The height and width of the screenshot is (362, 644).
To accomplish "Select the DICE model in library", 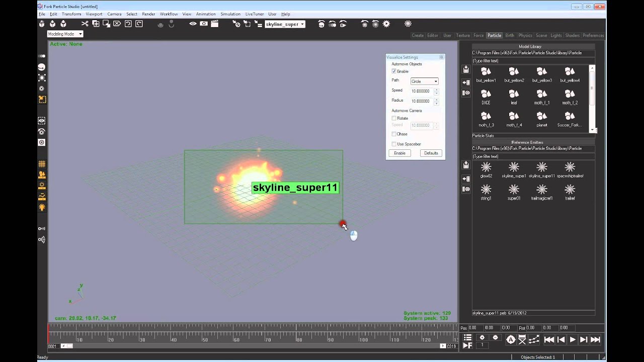I will (x=486, y=97).
